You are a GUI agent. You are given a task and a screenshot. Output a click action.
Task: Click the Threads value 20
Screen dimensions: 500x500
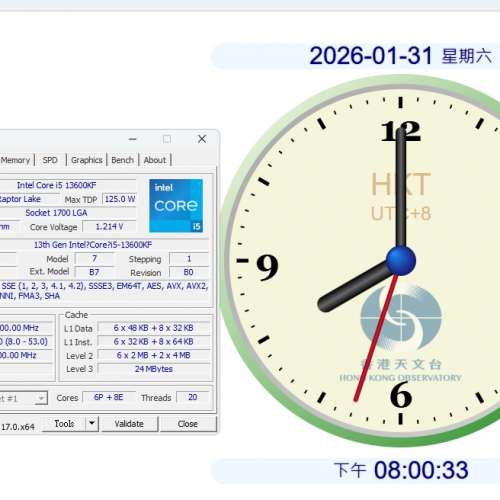pos(193,397)
